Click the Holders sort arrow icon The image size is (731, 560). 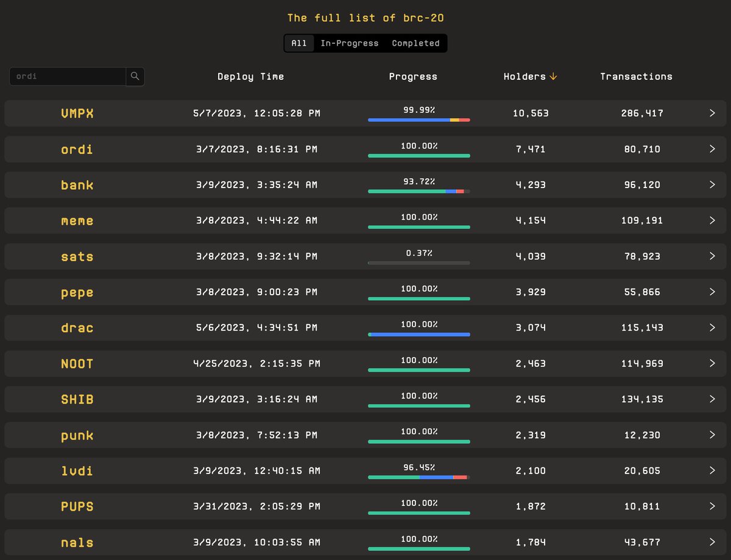(553, 77)
